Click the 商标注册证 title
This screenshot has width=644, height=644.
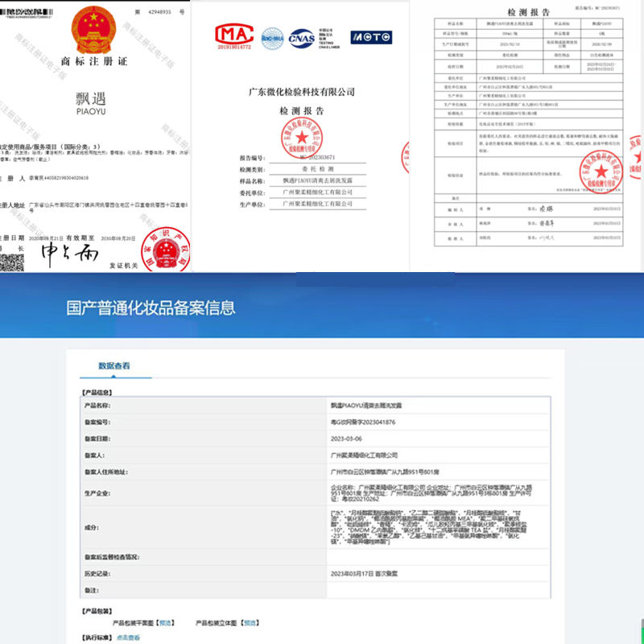tap(94, 62)
